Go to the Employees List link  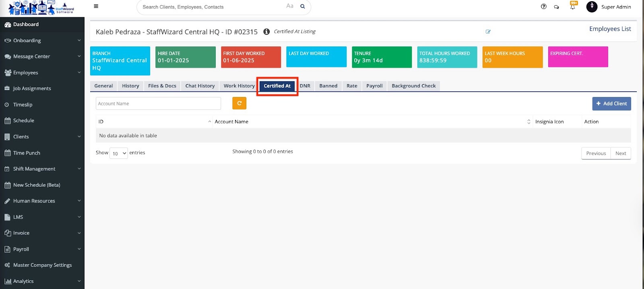610,29
